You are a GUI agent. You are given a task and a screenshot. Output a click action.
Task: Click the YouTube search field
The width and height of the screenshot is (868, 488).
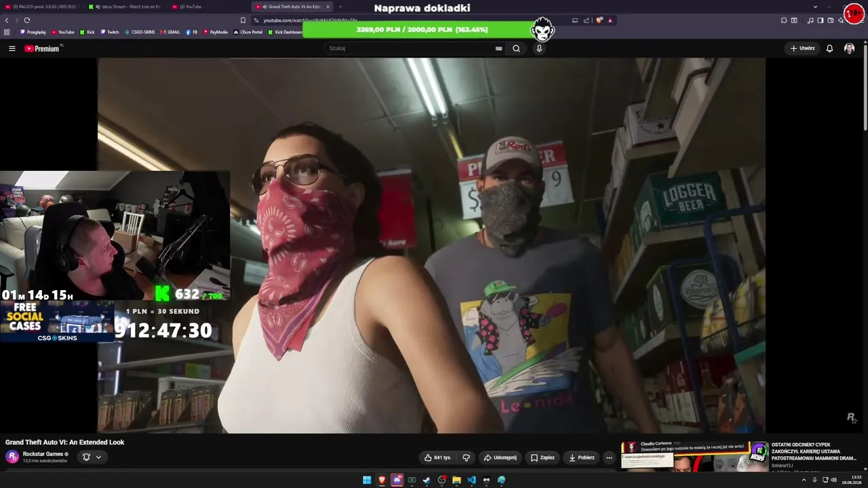point(410,48)
